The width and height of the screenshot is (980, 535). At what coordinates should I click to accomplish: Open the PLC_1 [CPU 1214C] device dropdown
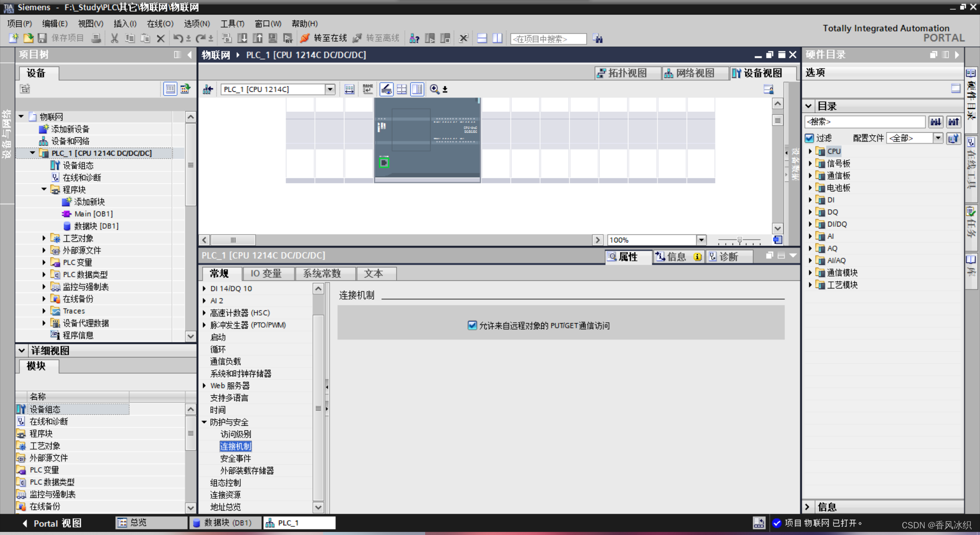pyautogui.click(x=330, y=89)
